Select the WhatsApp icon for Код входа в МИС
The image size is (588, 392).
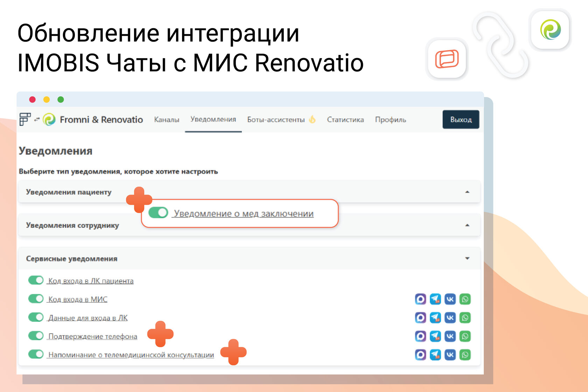coord(465,299)
